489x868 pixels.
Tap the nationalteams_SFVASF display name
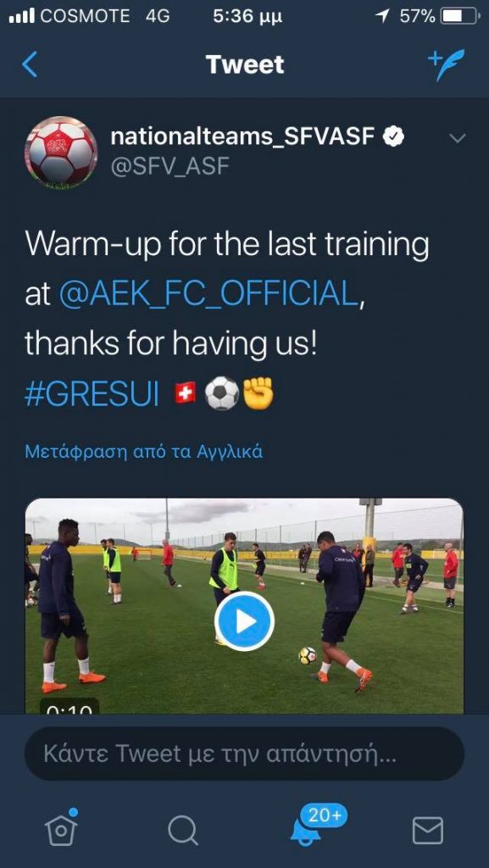(x=243, y=136)
